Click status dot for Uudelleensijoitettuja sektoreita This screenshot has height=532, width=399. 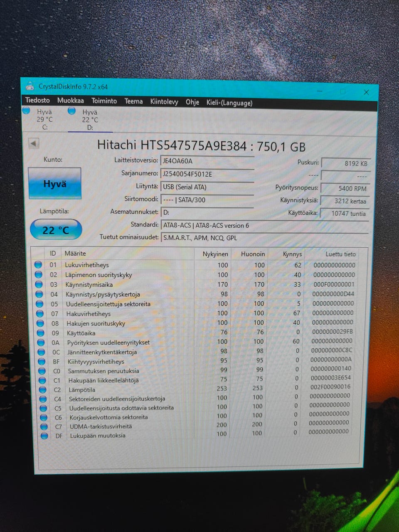pyautogui.click(x=39, y=304)
